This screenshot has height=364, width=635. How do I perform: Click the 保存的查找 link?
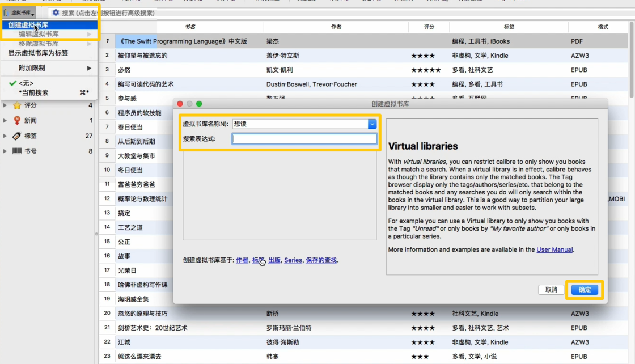(321, 260)
